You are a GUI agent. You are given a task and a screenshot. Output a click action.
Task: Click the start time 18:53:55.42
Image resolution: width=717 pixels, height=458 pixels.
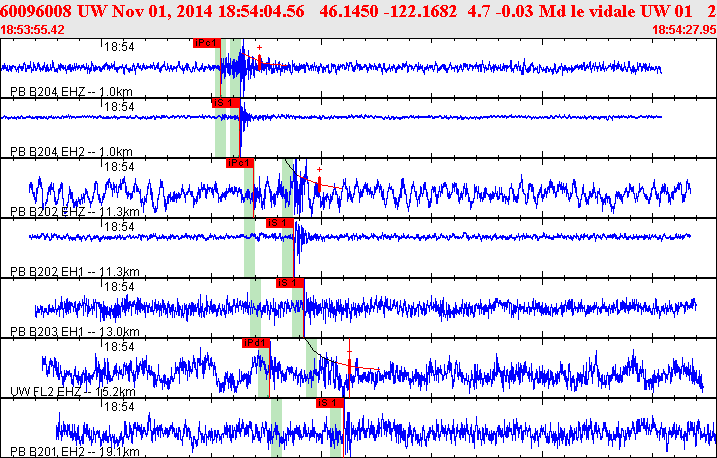click(x=33, y=30)
